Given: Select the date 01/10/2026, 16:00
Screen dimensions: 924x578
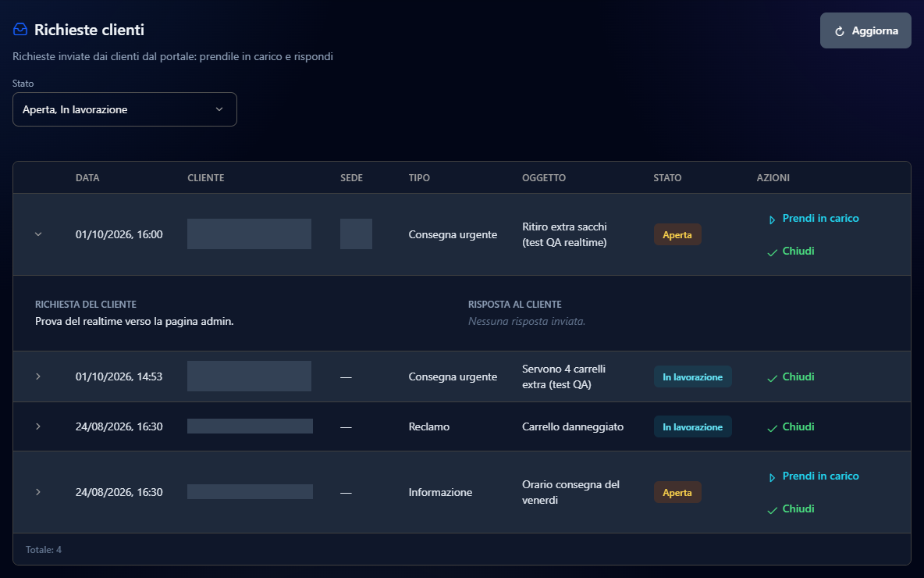Looking at the screenshot, I should point(119,235).
